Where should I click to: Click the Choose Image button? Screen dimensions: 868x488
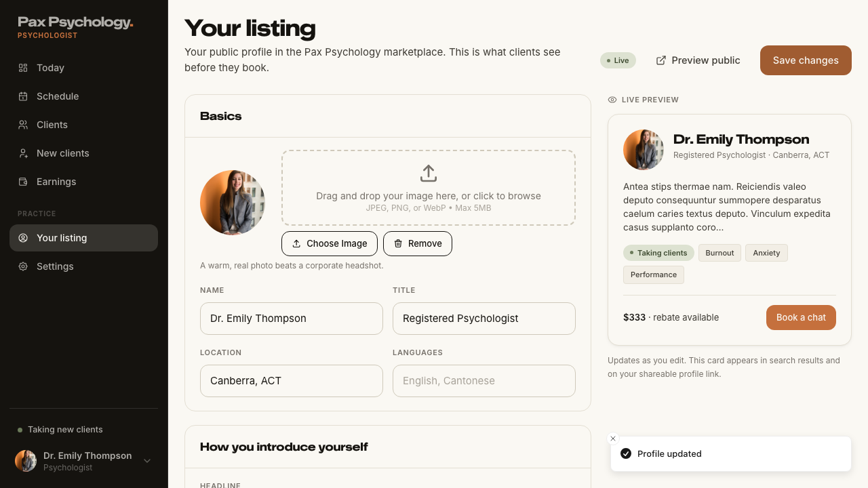coord(330,243)
